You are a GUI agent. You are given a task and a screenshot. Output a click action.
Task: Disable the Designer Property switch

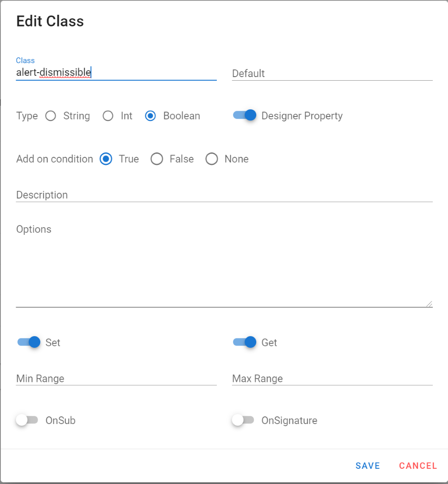click(x=245, y=116)
